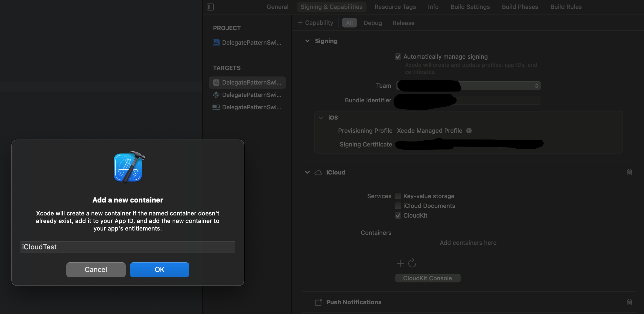Toggle the sidebar panel icon
The image size is (644, 314).
[x=210, y=7]
